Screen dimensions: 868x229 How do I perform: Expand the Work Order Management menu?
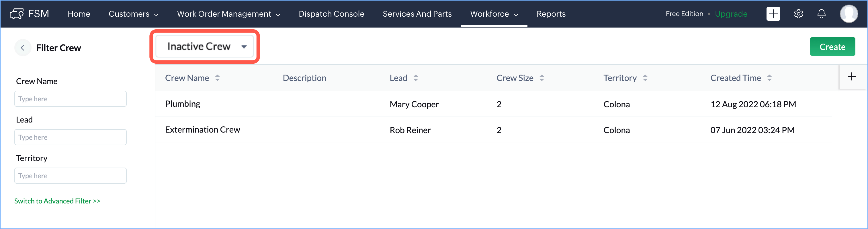(x=228, y=14)
